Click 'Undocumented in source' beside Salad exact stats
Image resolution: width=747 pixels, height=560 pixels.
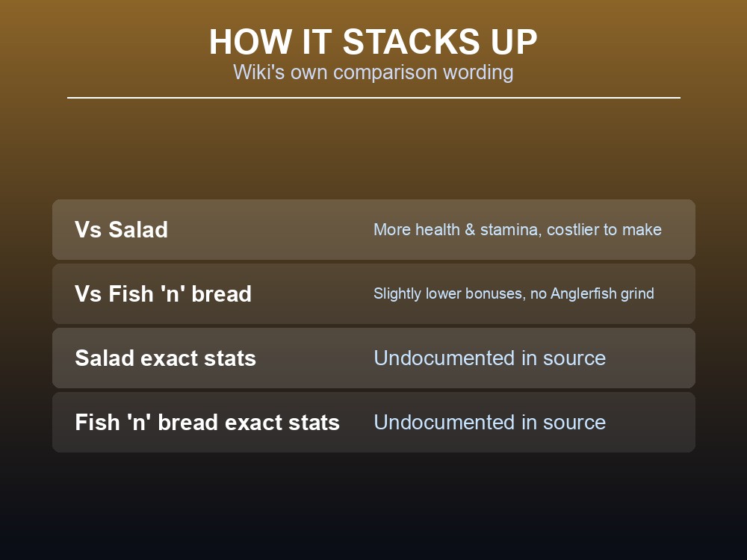point(490,358)
